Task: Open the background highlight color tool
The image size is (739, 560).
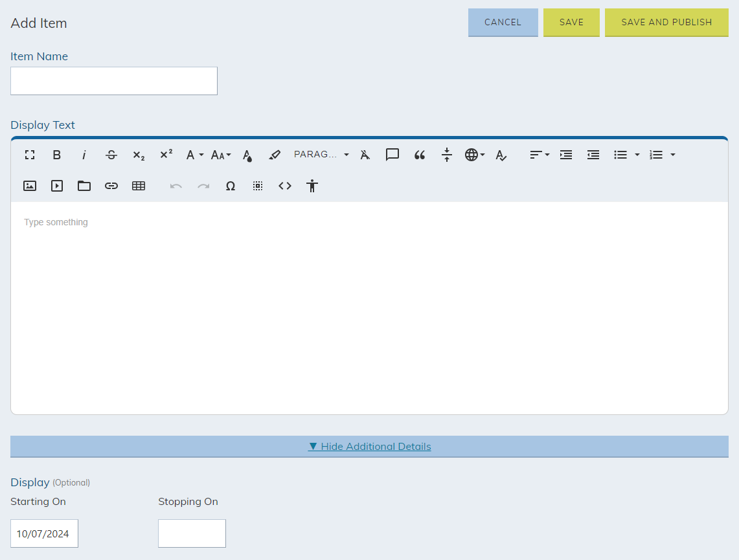Action: pyautogui.click(x=275, y=155)
